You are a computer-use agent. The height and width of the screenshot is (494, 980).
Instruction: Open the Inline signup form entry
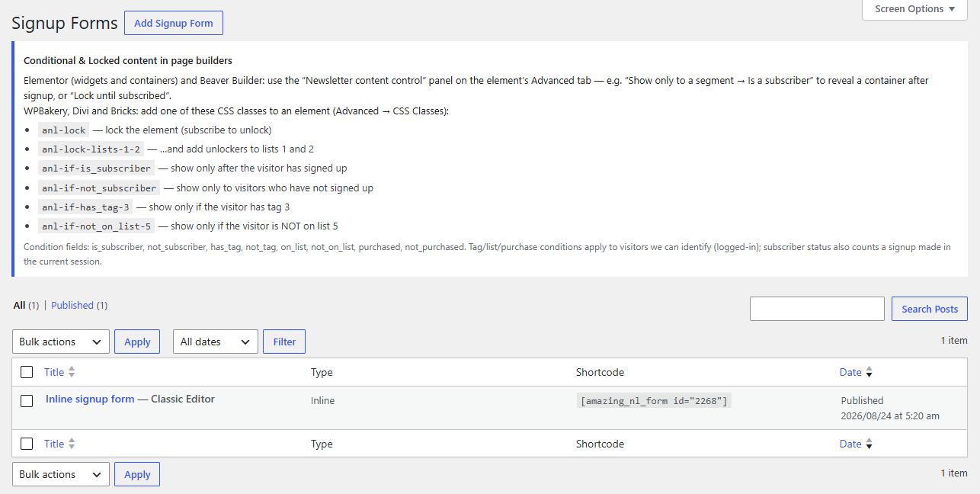click(90, 399)
